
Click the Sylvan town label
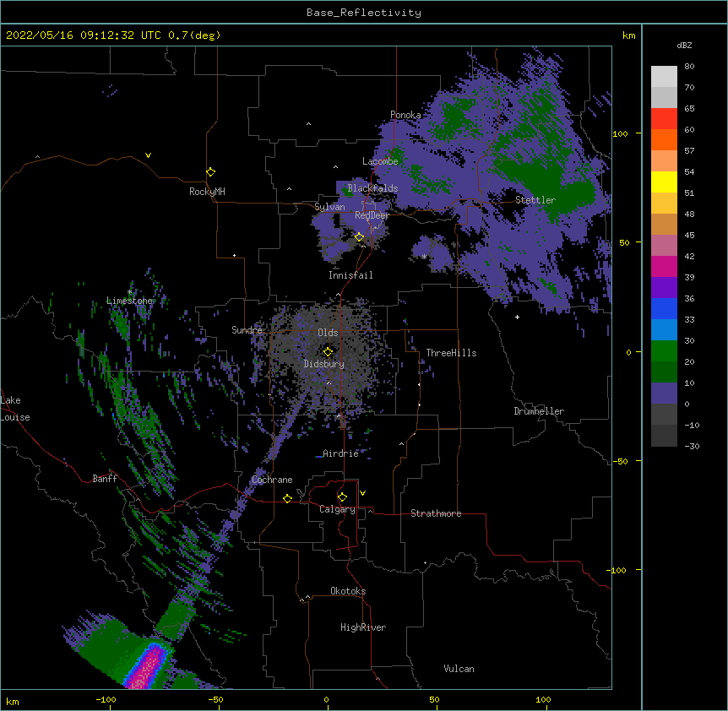point(329,207)
